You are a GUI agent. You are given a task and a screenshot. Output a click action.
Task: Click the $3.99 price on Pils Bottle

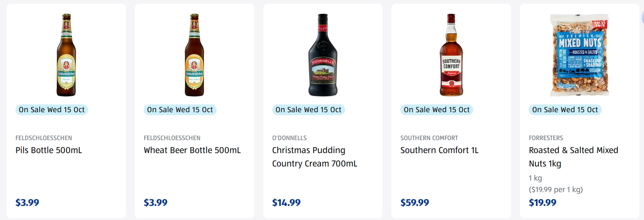[27, 203]
